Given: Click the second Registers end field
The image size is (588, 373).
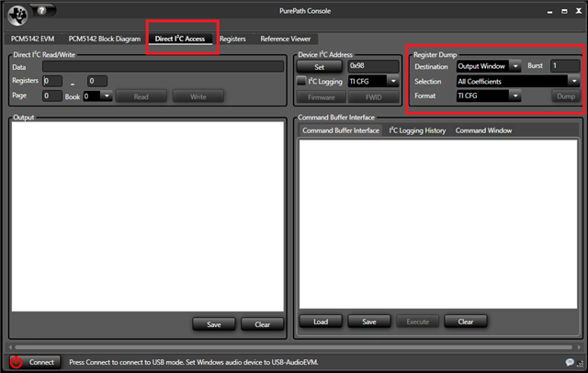Looking at the screenshot, I should click(x=97, y=81).
